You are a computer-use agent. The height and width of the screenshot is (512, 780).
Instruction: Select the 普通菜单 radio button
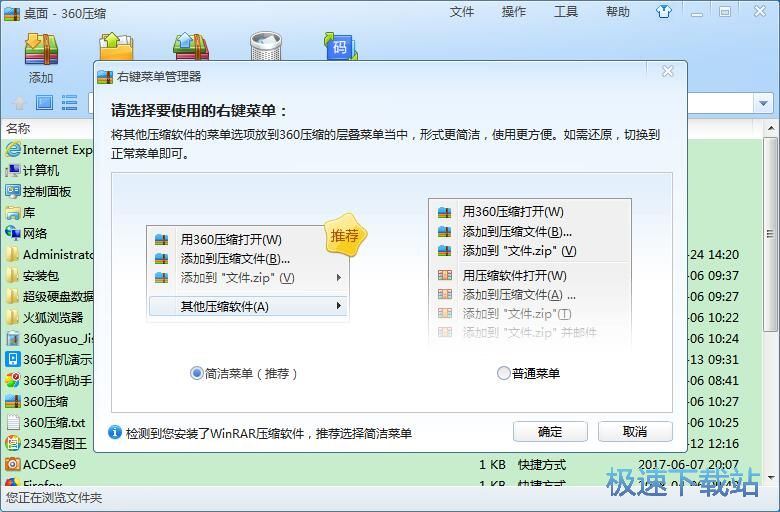(x=503, y=373)
